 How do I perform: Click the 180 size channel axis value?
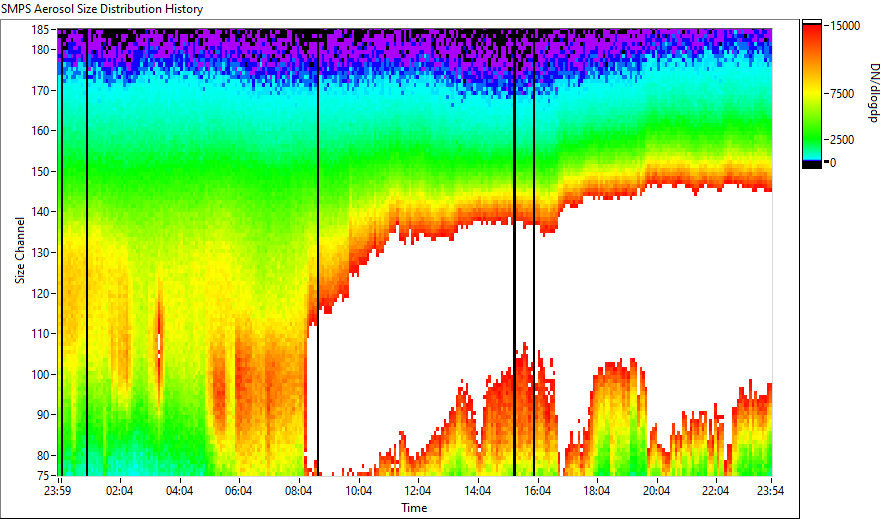[x=41, y=50]
